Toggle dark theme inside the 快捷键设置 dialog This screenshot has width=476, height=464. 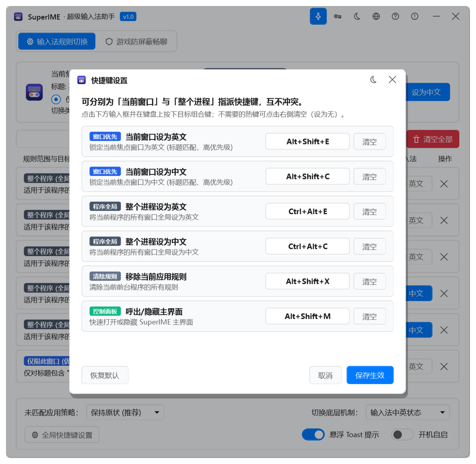click(373, 80)
